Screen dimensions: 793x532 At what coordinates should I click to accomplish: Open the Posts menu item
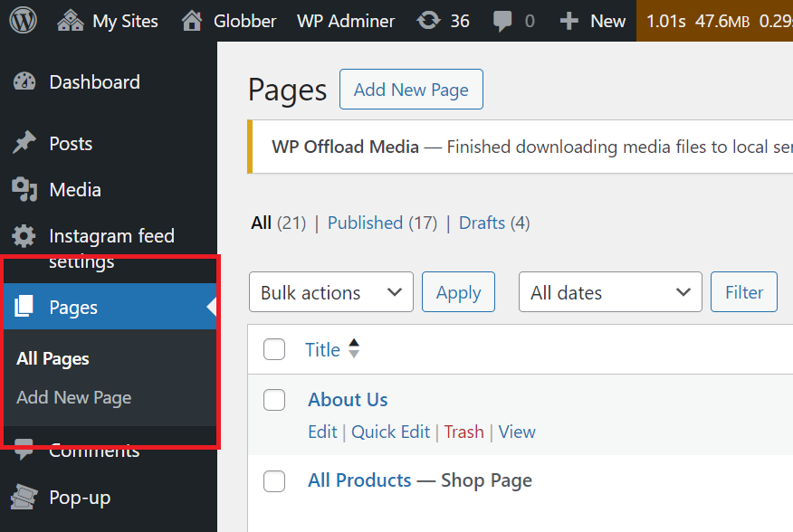tap(71, 144)
